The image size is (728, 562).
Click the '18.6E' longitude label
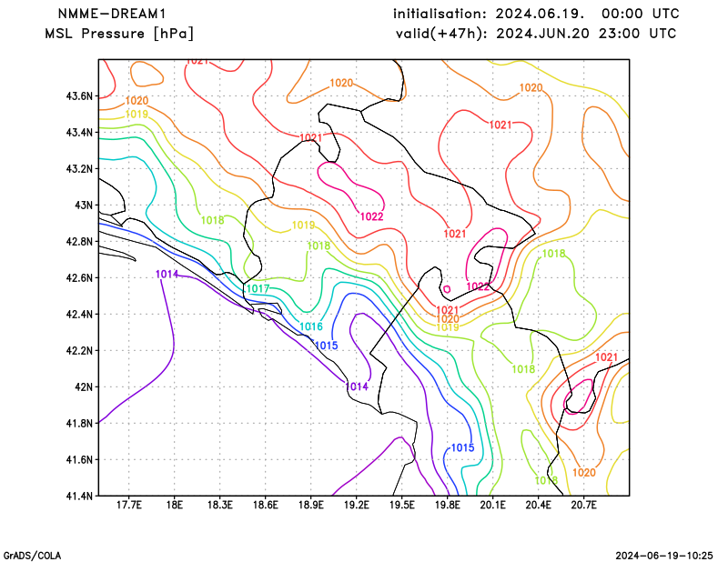265,505
